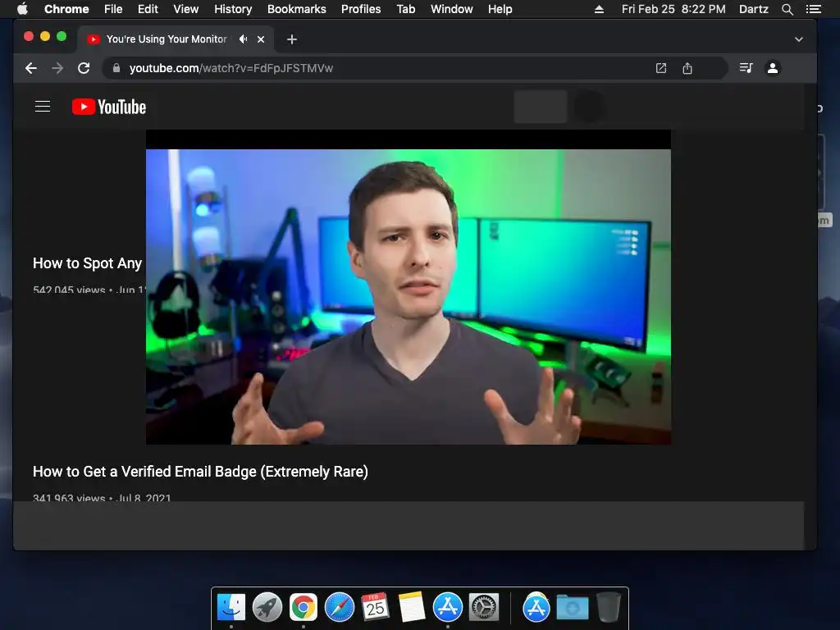The width and height of the screenshot is (840, 630).
Task: Click the How to Spot Any title
Action: tap(87, 263)
